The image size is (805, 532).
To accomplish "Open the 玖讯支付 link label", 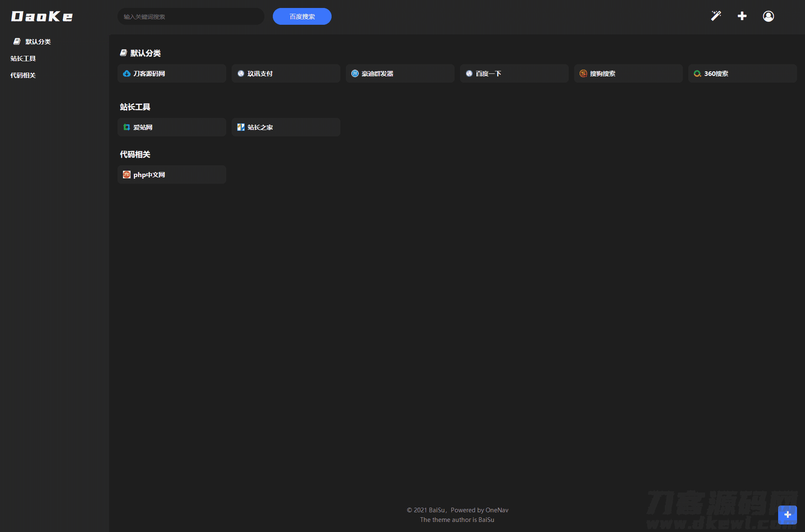I will tap(260, 73).
